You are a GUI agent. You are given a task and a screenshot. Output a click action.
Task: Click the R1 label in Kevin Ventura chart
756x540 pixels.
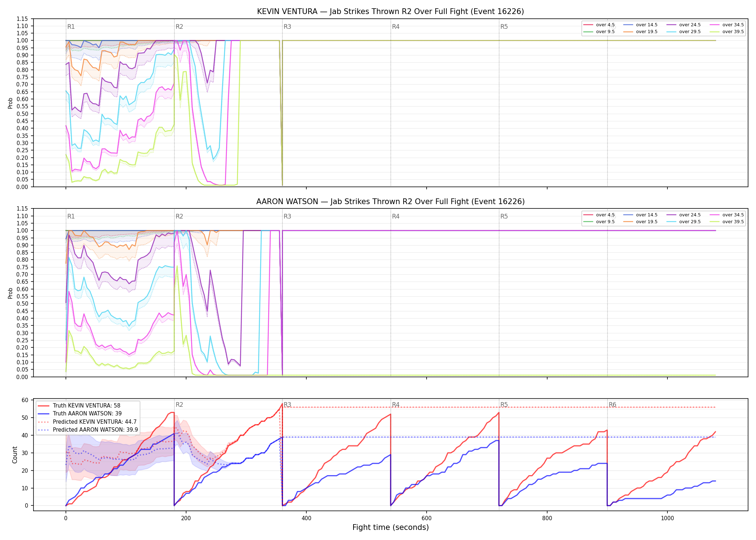click(71, 27)
